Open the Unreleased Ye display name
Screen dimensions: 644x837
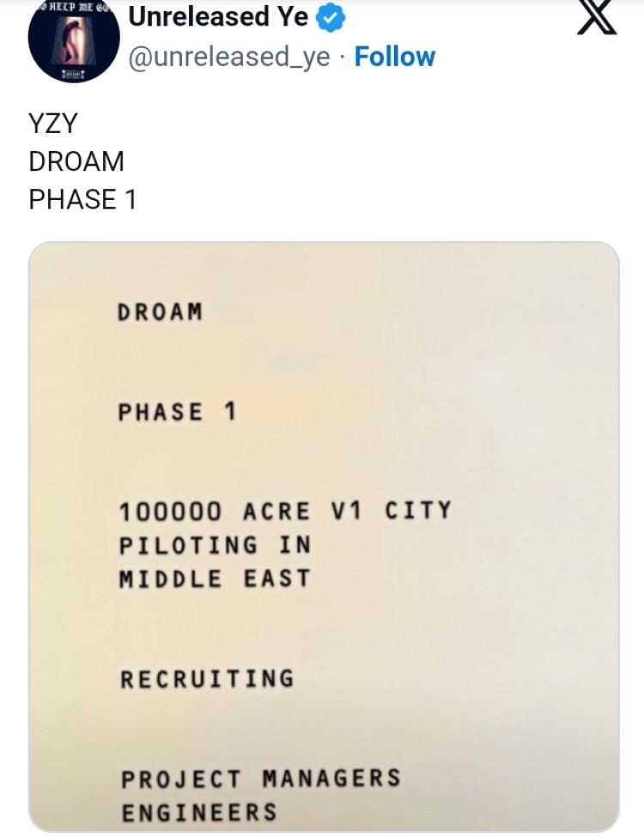pyautogui.click(x=218, y=15)
